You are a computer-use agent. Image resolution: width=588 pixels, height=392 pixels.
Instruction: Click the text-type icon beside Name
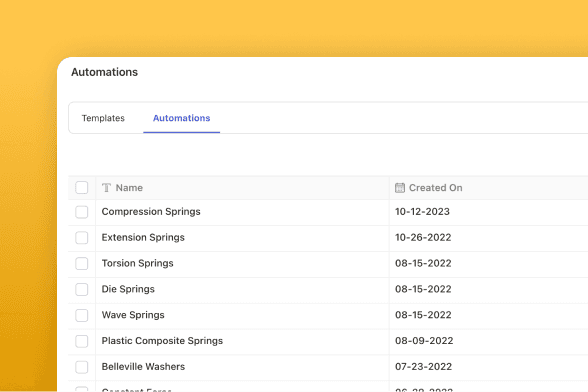pos(106,188)
